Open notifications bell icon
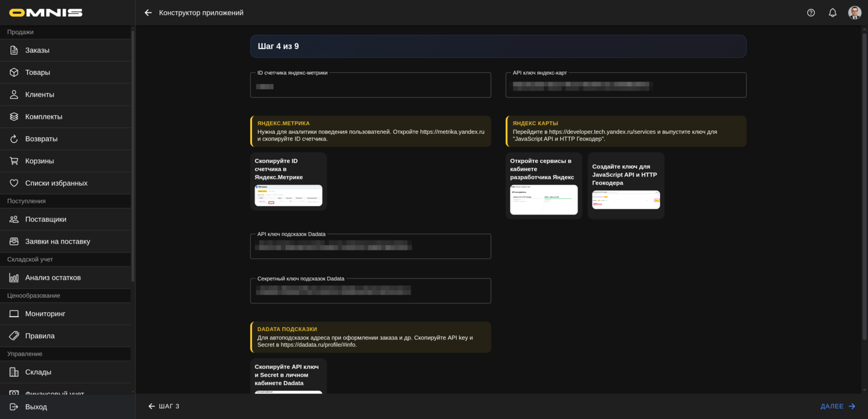The width and height of the screenshot is (868, 419). pos(832,13)
